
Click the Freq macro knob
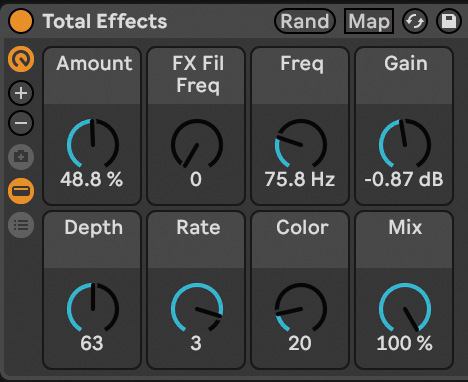(x=301, y=144)
